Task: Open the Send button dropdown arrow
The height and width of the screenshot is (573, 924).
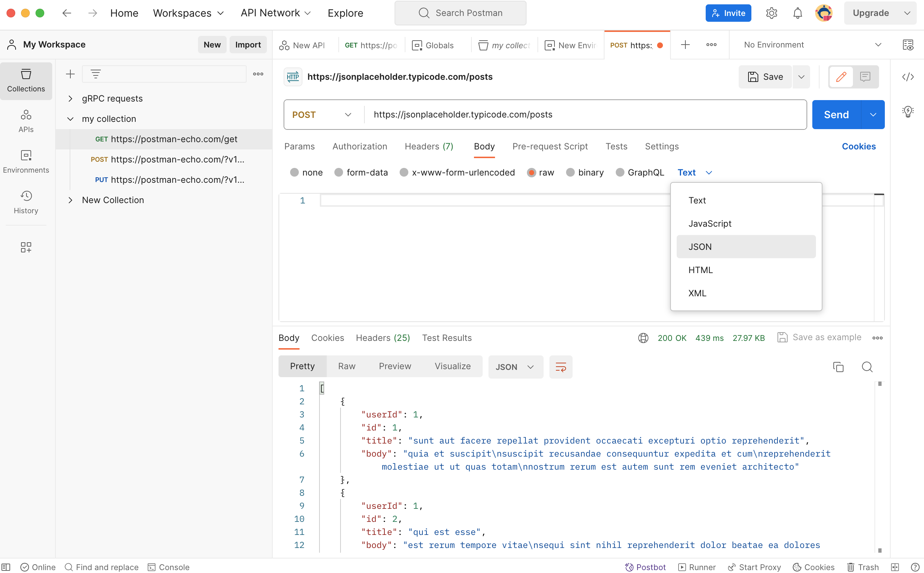Action: click(x=873, y=115)
